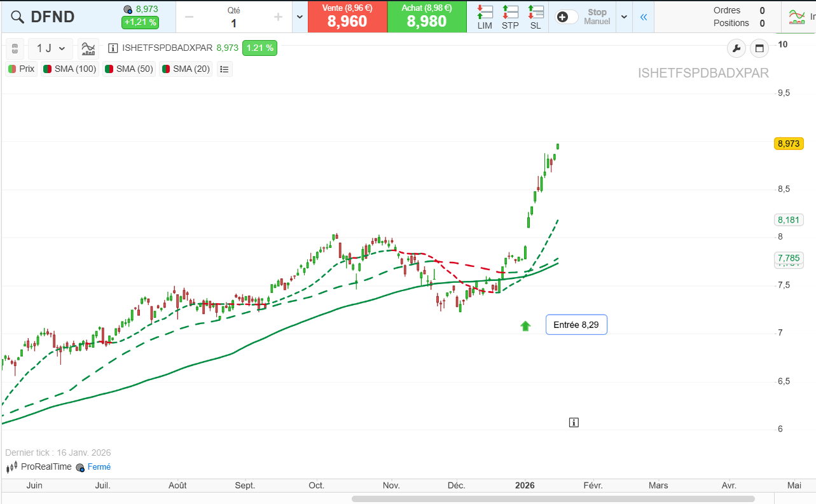This screenshot has width=816, height=504.
Task: Click the horizontal chart scrollbar
Action: click(553, 499)
